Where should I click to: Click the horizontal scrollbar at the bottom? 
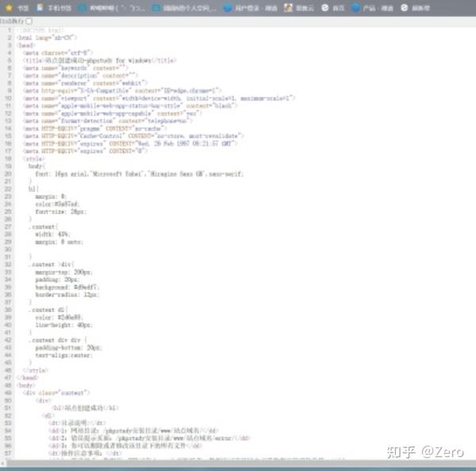tap(240, 463)
